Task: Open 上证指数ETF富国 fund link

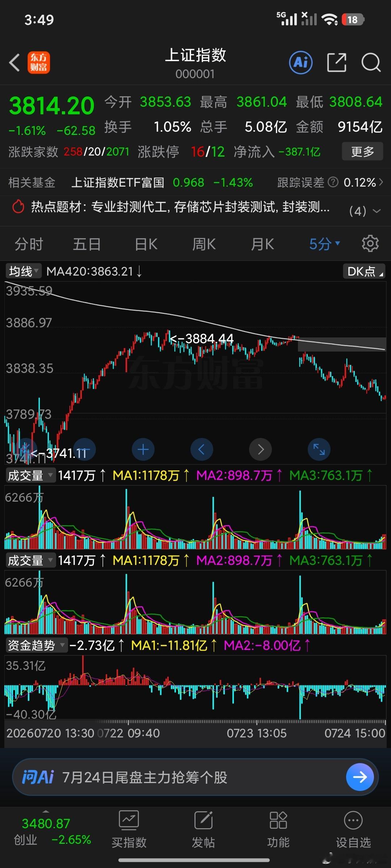Action: click(x=117, y=182)
